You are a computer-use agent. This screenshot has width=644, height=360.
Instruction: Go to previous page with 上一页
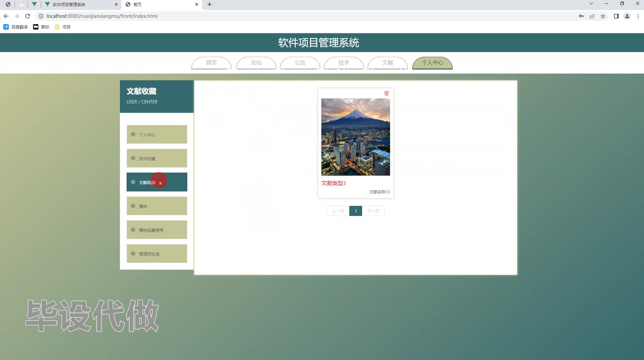[338, 211]
